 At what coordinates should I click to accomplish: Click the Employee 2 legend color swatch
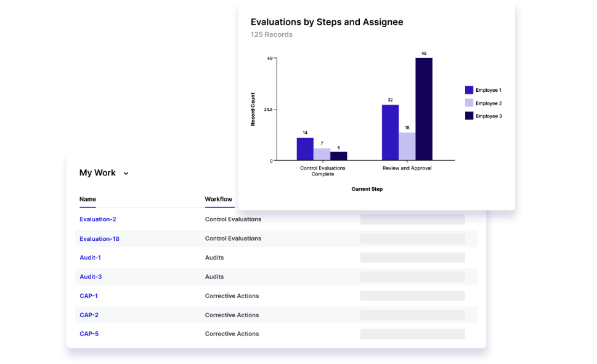point(469,103)
